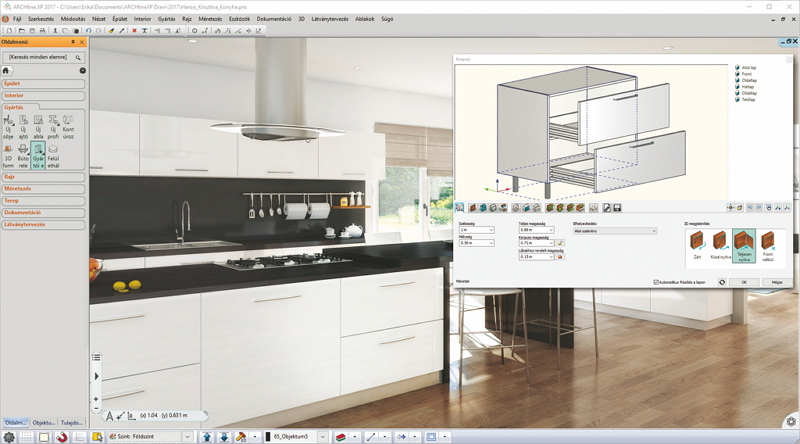This screenshot has width=800, height=444.
Task: Click the Új ablak (new window) tool icon
Action: coord(38,127)
